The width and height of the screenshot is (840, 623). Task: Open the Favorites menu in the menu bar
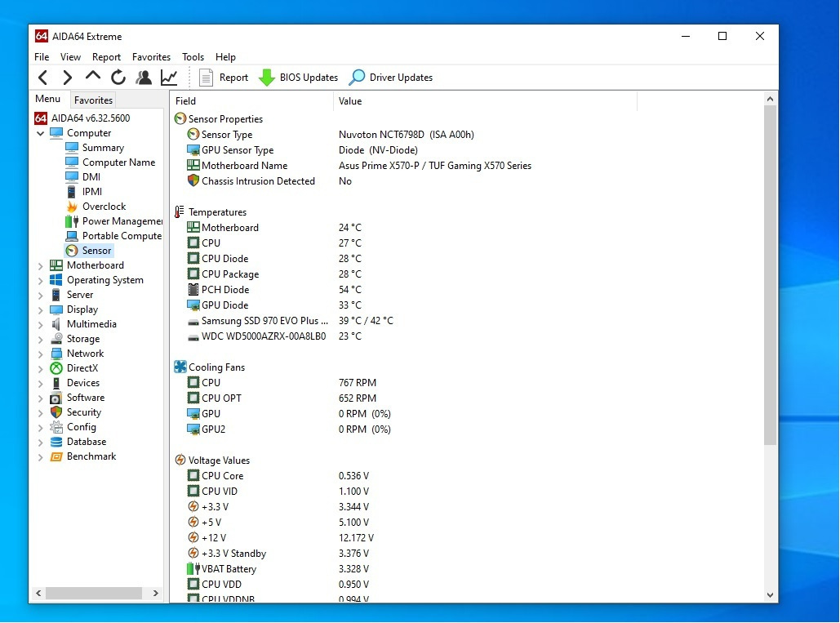click(x=151, y=57)
